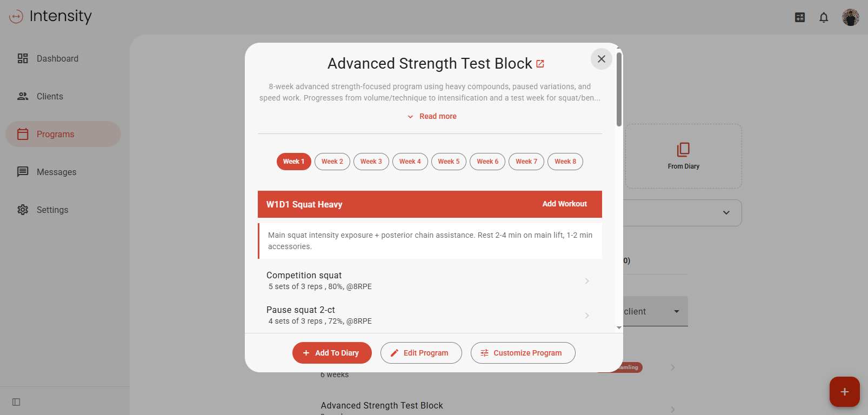This screenshot has width=868, height=415.
Task: Click Add Workout on W1D1 header
Action: click(x=564, y=204)
